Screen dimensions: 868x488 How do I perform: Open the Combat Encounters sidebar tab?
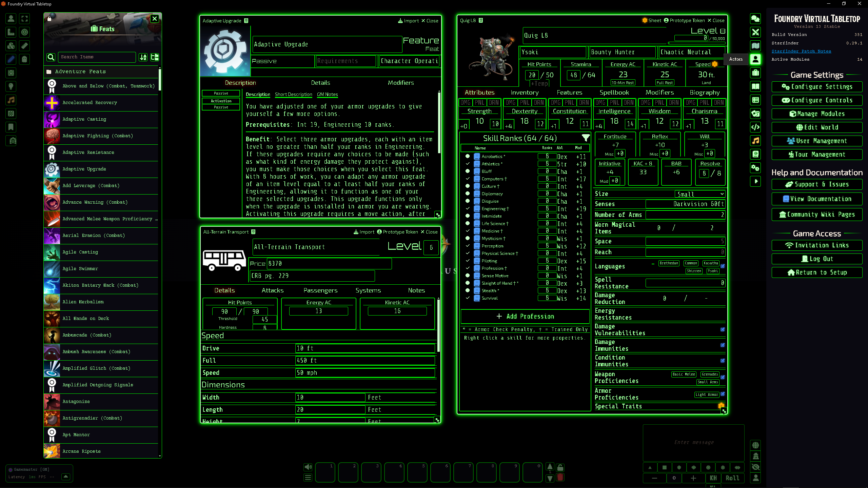pos(755,32)
